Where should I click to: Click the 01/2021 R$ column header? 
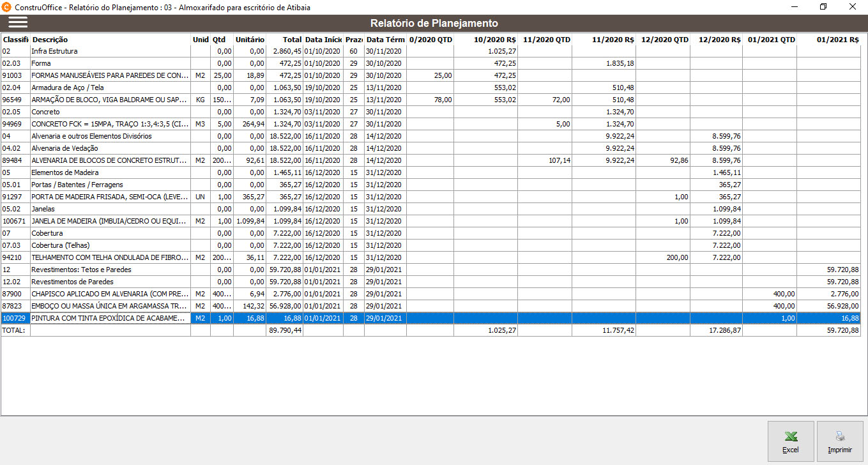coord(828,40)
